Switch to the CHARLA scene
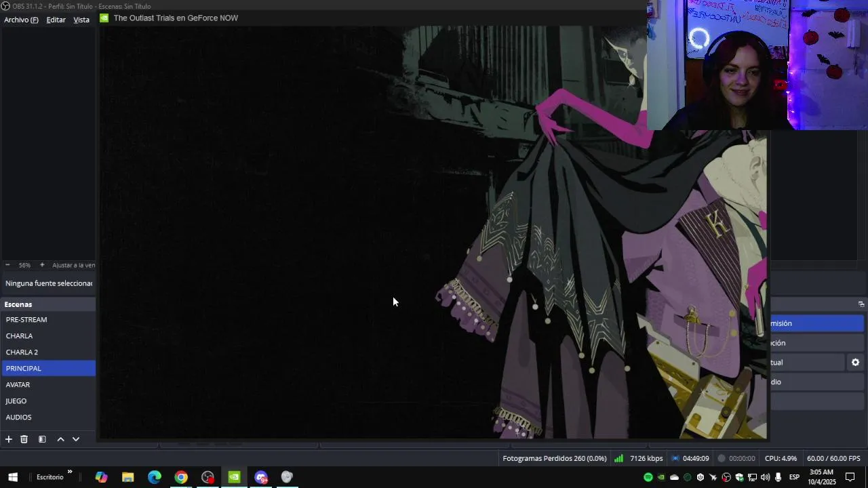 click(x=48, y=335)
